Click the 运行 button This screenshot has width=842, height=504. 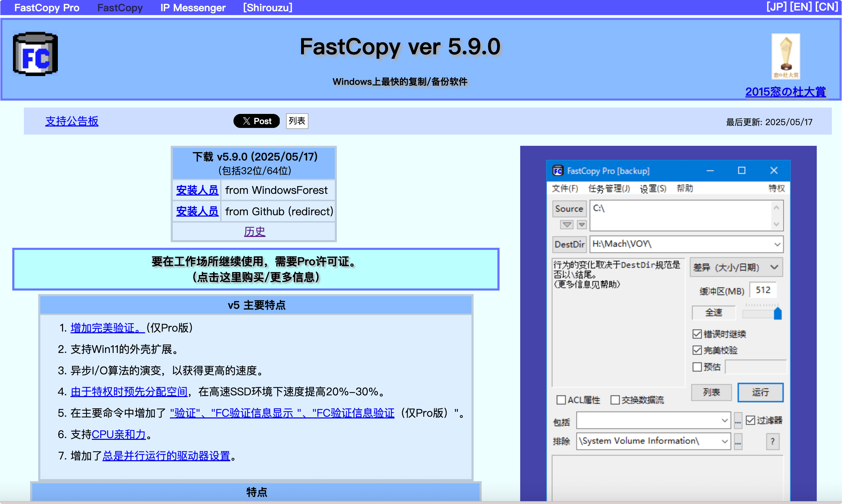pos(760,392)
